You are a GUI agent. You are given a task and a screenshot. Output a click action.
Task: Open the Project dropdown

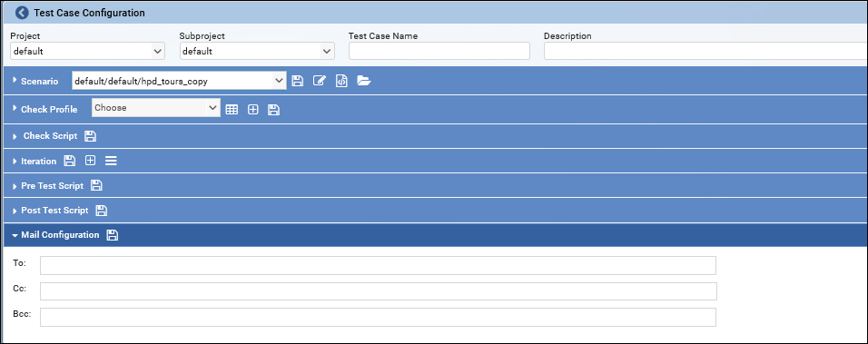point(87,52)
